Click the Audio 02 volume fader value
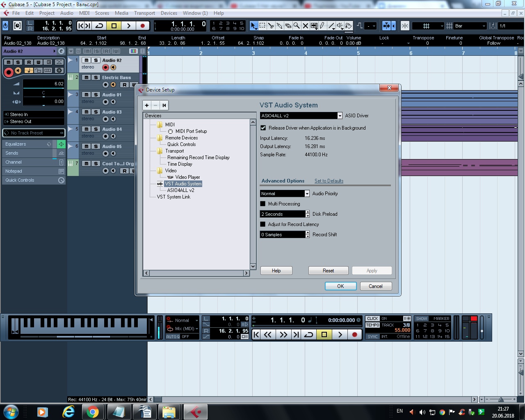 (x=43, y=84)
